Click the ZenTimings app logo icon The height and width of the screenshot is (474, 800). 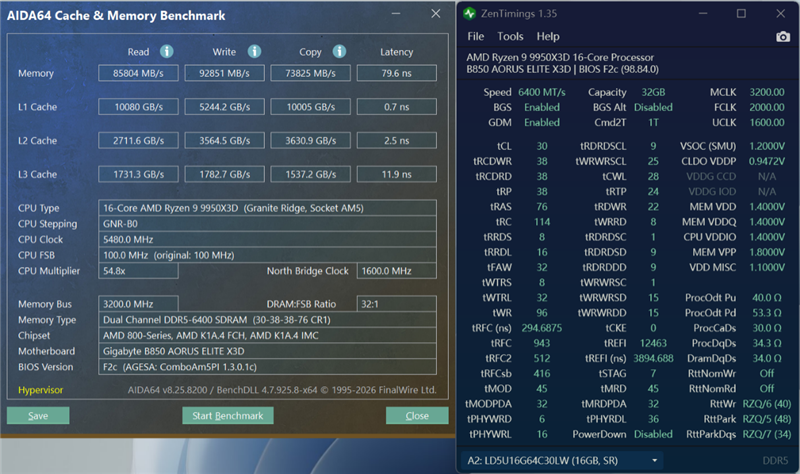pyautogui.click(x=469, y=14)
